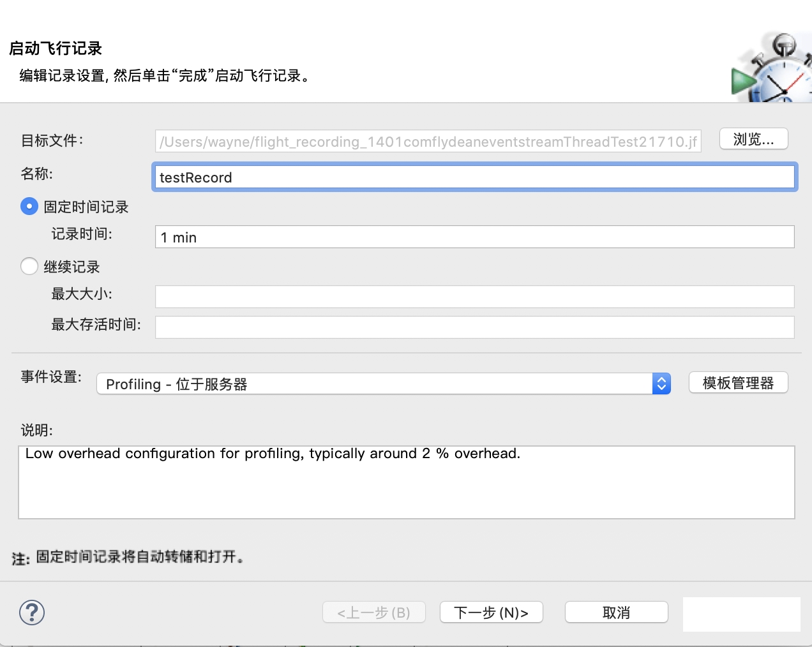
Task: Click the 目标文件 label
Action: tap(52, 140)
